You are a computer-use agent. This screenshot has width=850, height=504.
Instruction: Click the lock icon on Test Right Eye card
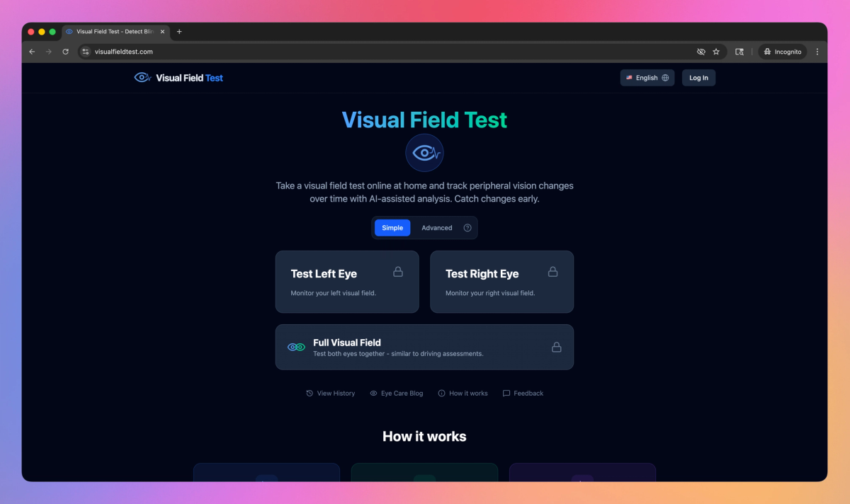coord(552,271)
